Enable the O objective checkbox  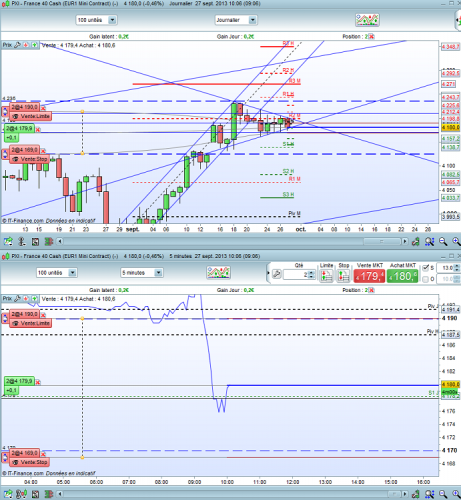point(426,279)
